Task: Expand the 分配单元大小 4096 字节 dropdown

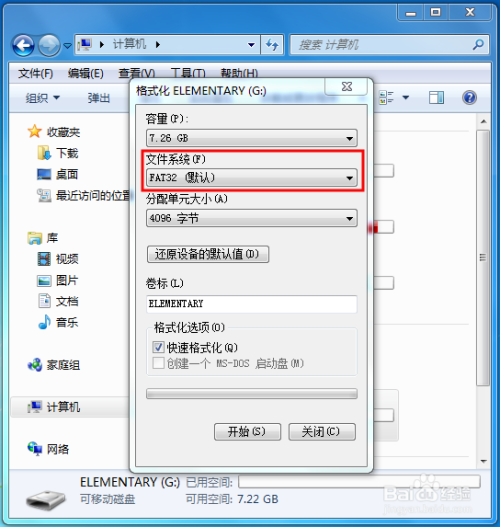Action: (252, 218)
